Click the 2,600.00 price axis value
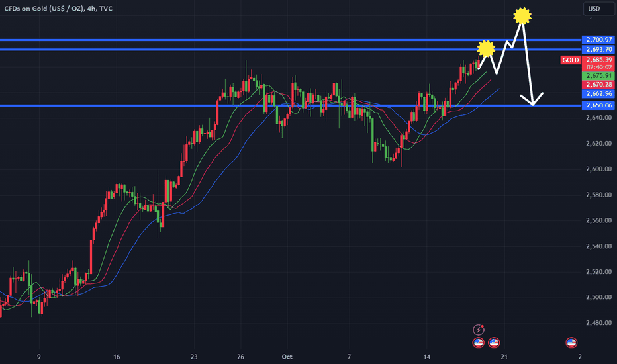This screenshot has width=617, height=364. click(598, 169)
